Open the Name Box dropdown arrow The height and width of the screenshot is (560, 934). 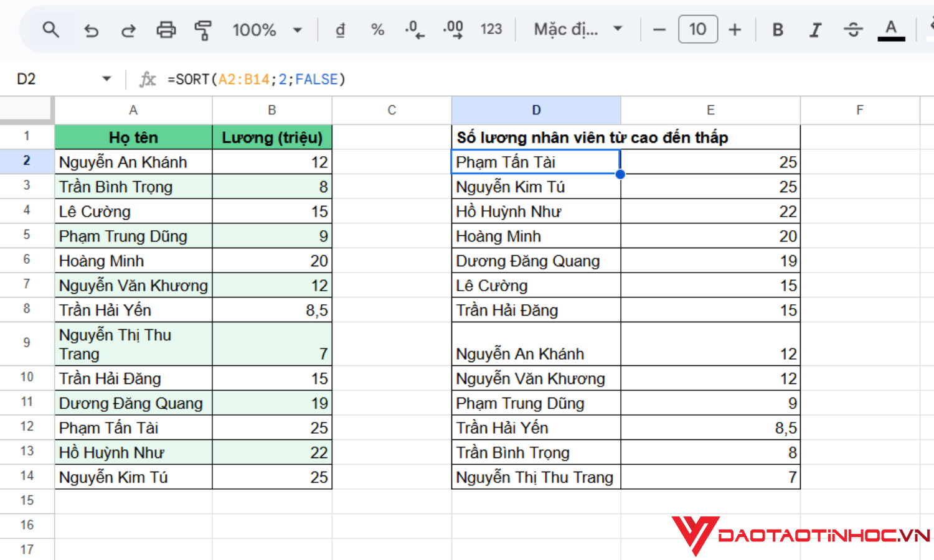tap(106, 79)
